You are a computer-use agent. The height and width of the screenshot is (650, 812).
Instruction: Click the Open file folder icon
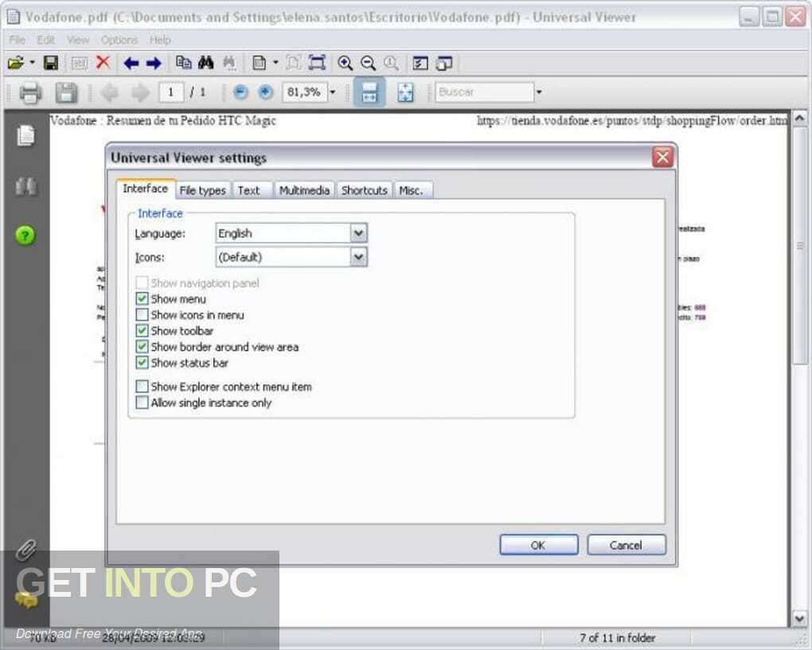(16, 63)
